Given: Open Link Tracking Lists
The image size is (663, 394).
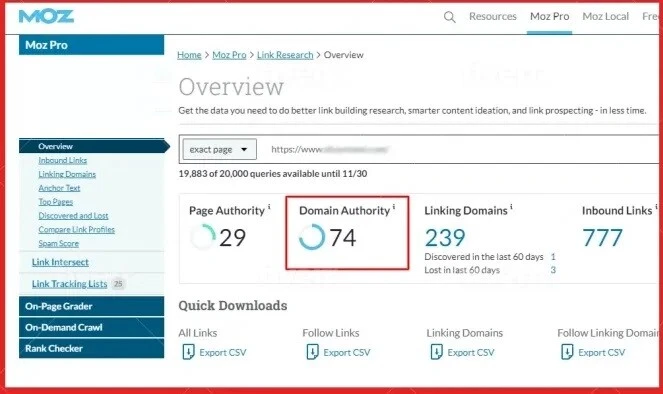Looking at the screenshot, I should 69,284.
